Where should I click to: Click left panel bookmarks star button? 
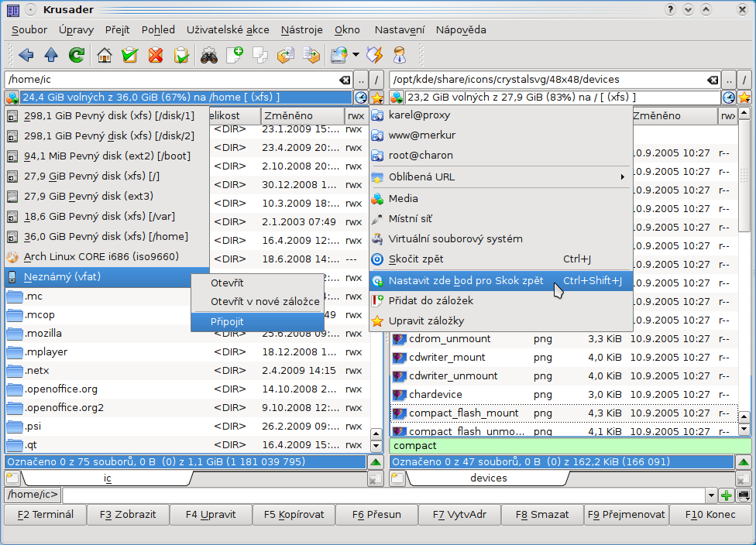(376, 98)
